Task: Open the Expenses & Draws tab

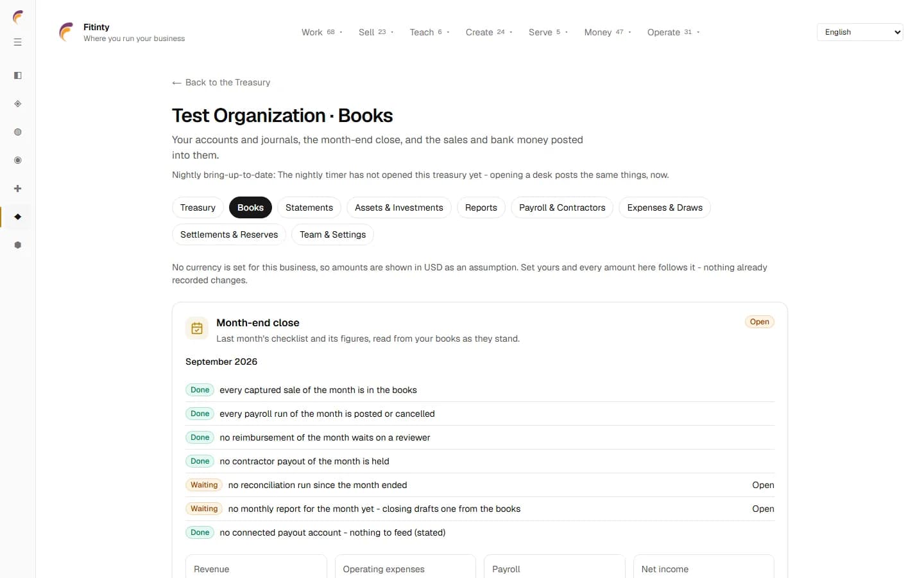Action: (665, 207)
